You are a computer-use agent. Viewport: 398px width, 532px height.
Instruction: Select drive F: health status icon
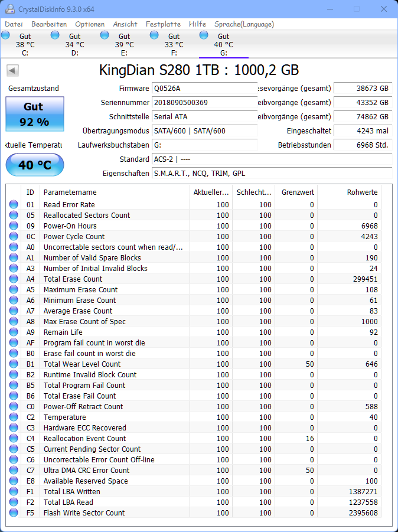point(154,35)
